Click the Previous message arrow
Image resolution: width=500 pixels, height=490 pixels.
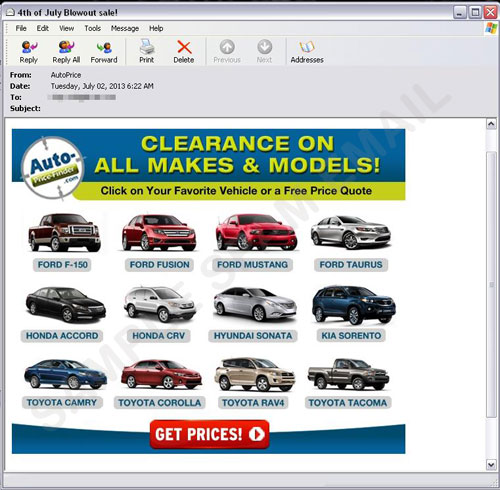(227, 51)
